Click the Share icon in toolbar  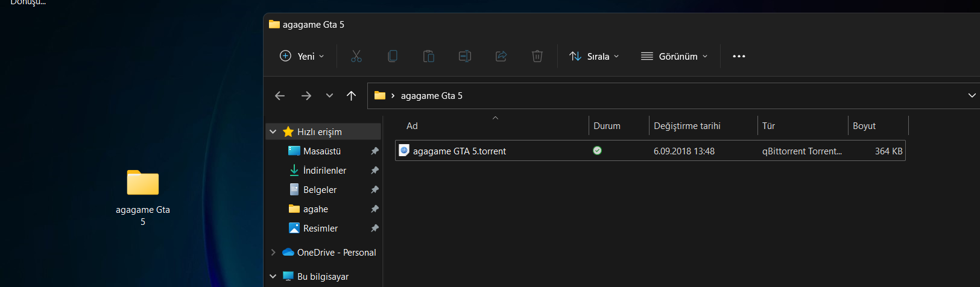[501, 56]
